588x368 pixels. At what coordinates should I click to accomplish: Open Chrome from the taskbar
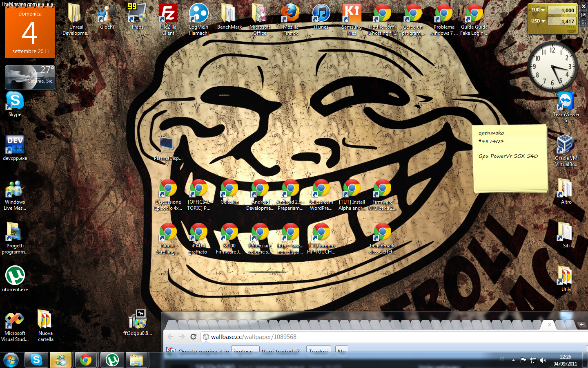[86, 360]
